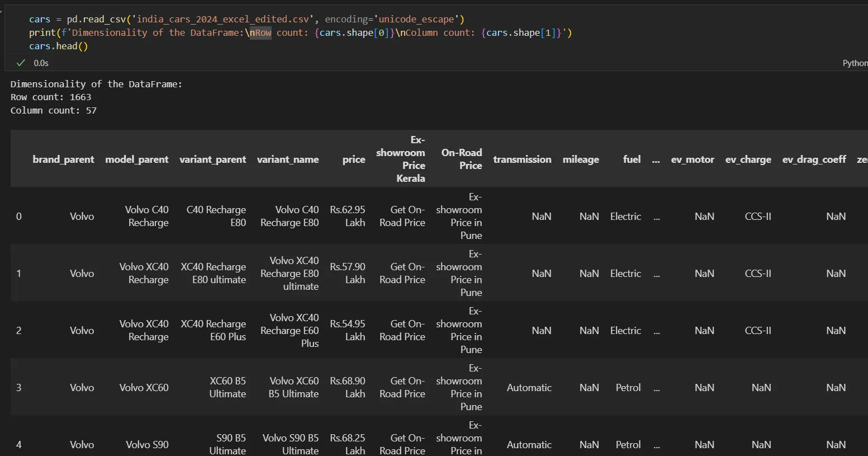The width and height of the screenshot is (868, 456).
Task: Click the 'C40 Recharge E80' variant_parent cell
Action: click(x=216, y=216)
